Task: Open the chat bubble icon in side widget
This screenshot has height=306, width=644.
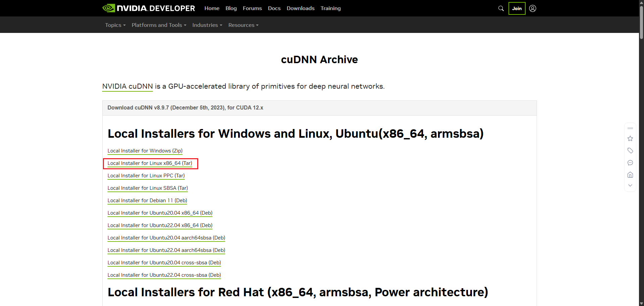Action: tap(630, 163)
